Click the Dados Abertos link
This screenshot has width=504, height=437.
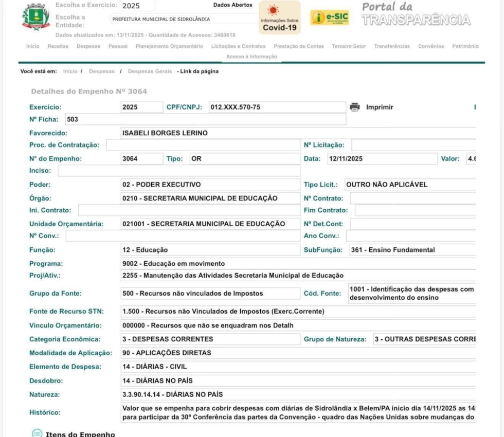click(x=232, y=5)
